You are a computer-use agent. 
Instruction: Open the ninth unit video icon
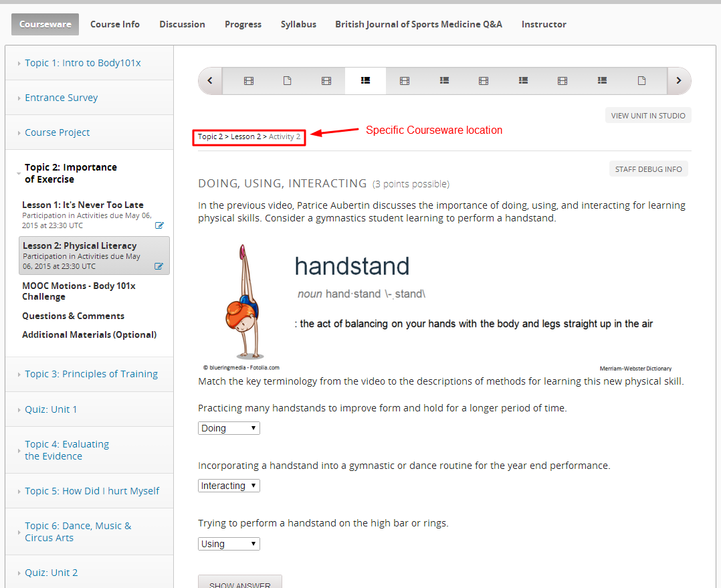562,81
